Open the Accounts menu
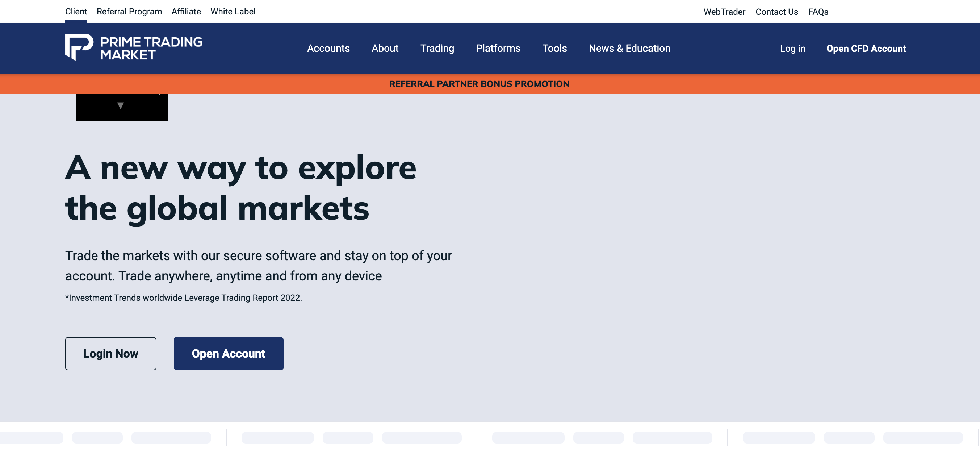Image resolution: width=980 pixels, height=466 pixels. (328, 48)
